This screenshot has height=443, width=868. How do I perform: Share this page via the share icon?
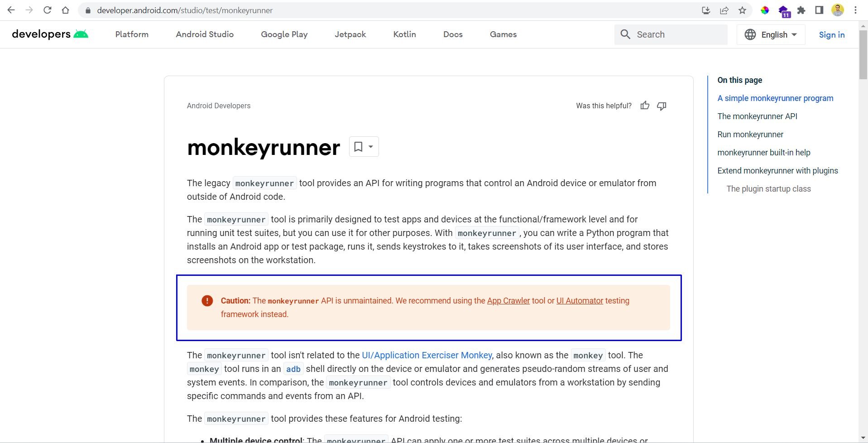coord(724,10)
